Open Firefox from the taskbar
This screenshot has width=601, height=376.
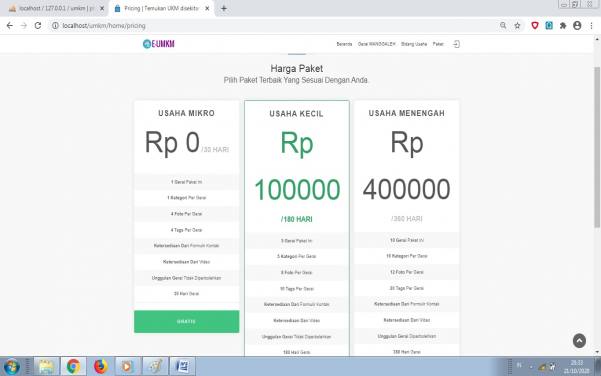click(100, 366)
